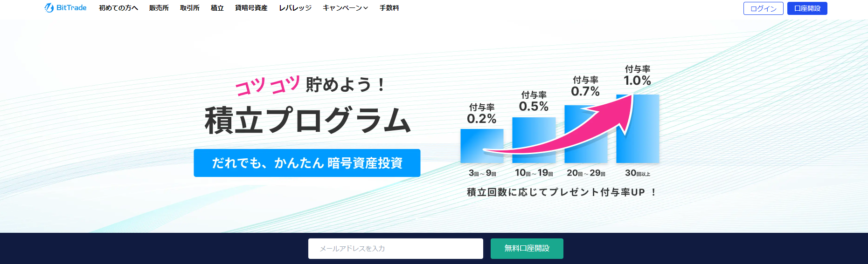
Task: Click the 積立プログラム headline text
Action: pyautogui.click(x=308, y=120)
